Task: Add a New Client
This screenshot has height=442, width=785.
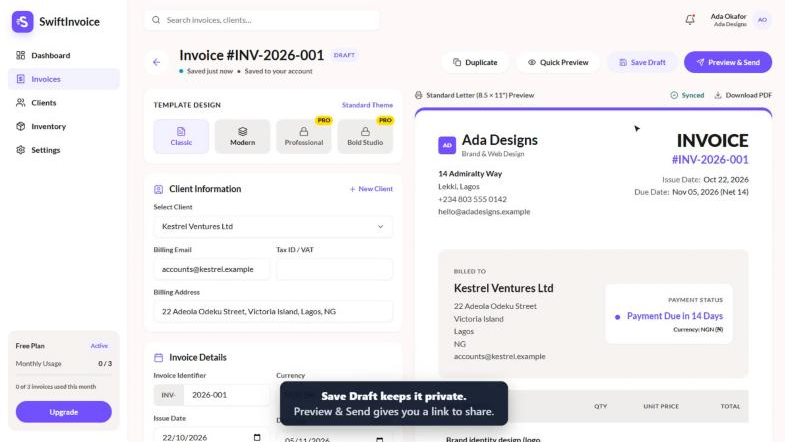Action: coord(371,189)
